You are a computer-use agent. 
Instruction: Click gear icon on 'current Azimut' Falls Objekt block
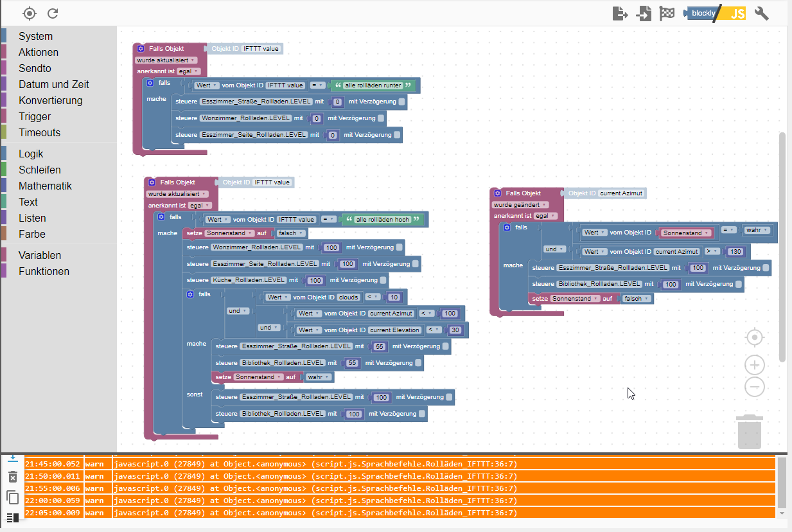(497, 193)
